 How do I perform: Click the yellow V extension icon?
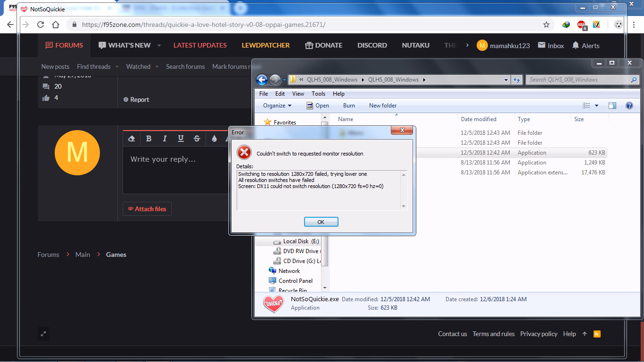coord(596,25)
